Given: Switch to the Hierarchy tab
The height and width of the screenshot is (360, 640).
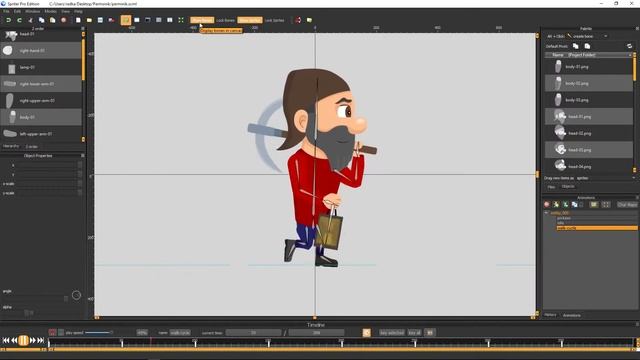Looking at the screenshot, I should pos(11,146).
